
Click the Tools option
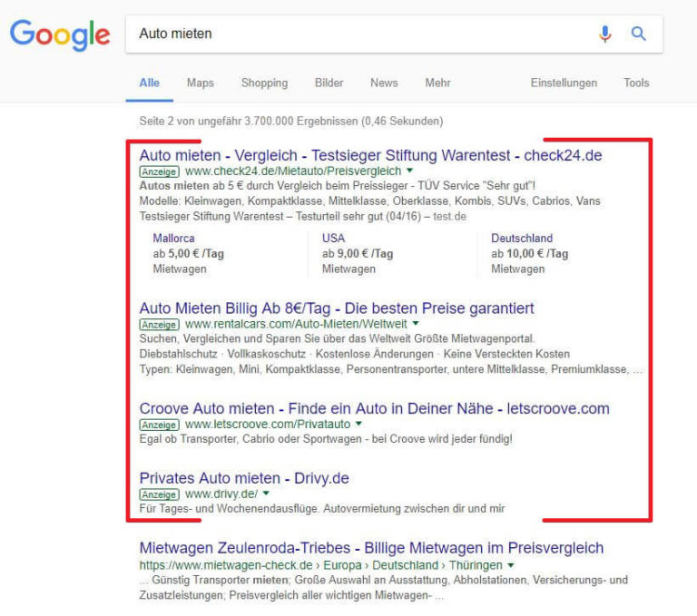tap(636, 83)
